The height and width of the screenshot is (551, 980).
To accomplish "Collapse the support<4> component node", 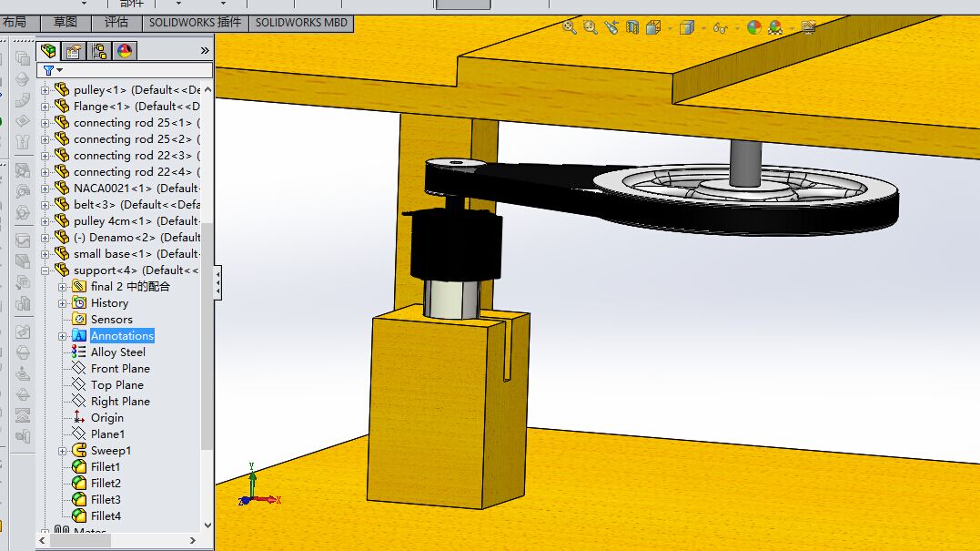I will [x=45, y=270].
